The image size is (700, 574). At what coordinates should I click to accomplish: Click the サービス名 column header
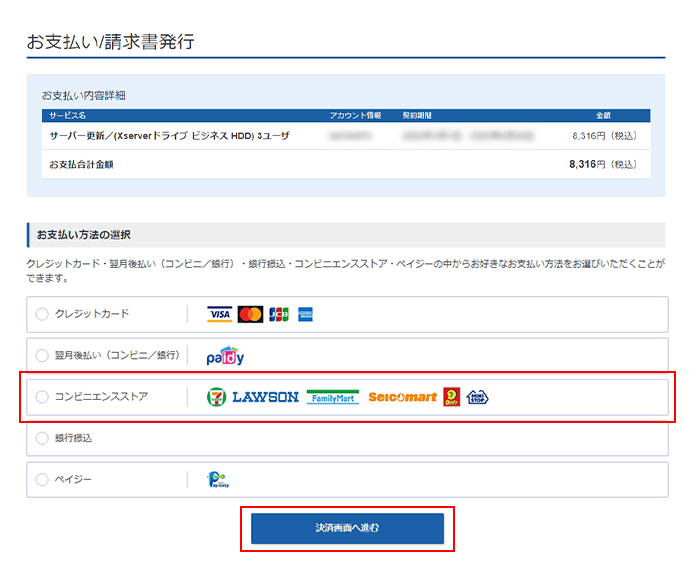click(x=67, y=116)
